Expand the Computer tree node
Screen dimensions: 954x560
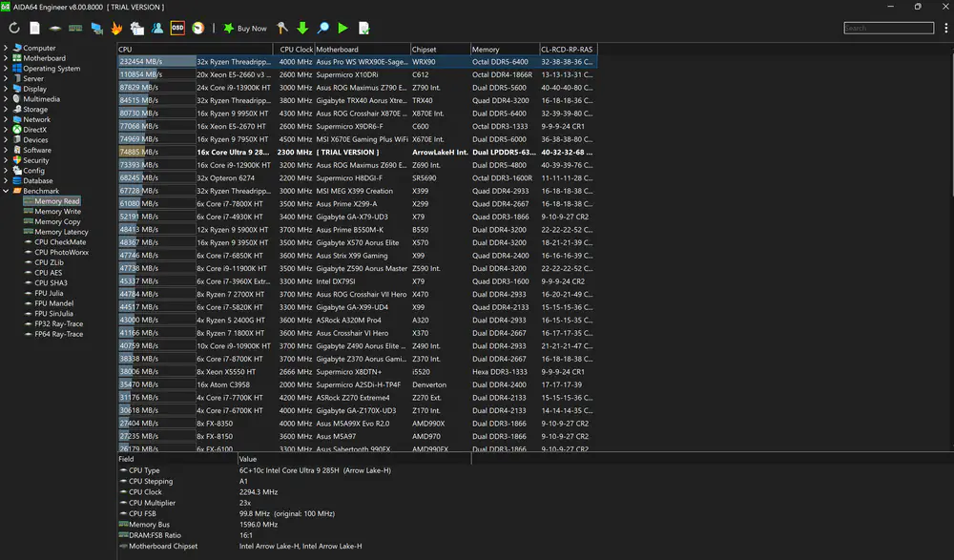point(7,48)
